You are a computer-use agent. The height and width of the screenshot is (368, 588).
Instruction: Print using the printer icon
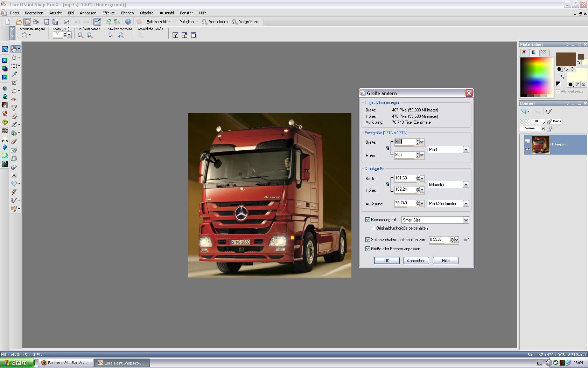[x=66, y=22]
